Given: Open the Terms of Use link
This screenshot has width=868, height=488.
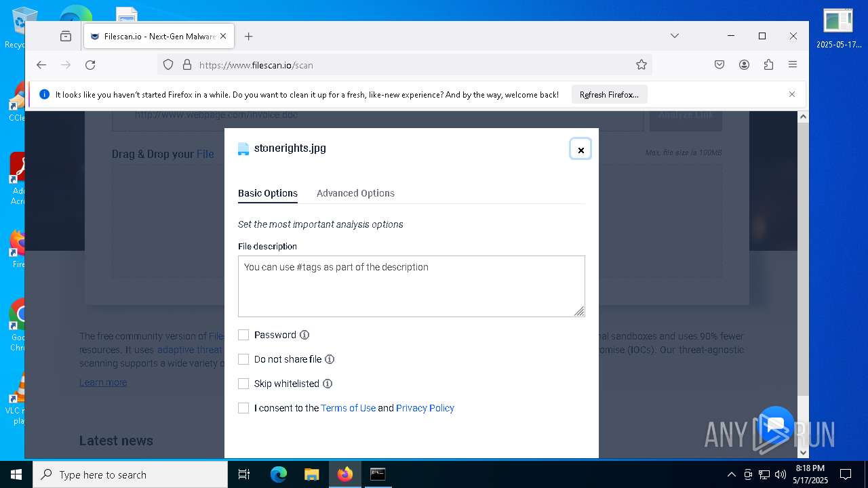Looking at the screenshot, I should point(348,408).
